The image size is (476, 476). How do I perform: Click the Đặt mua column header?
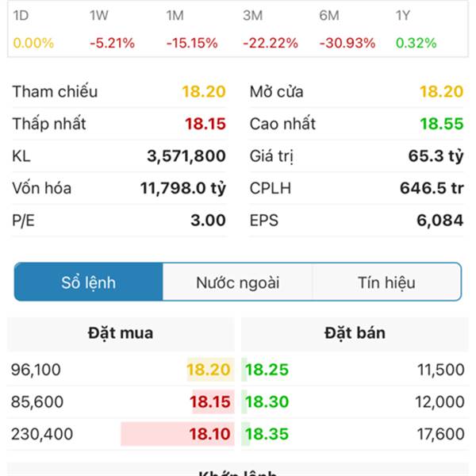(x=121, y=333)
